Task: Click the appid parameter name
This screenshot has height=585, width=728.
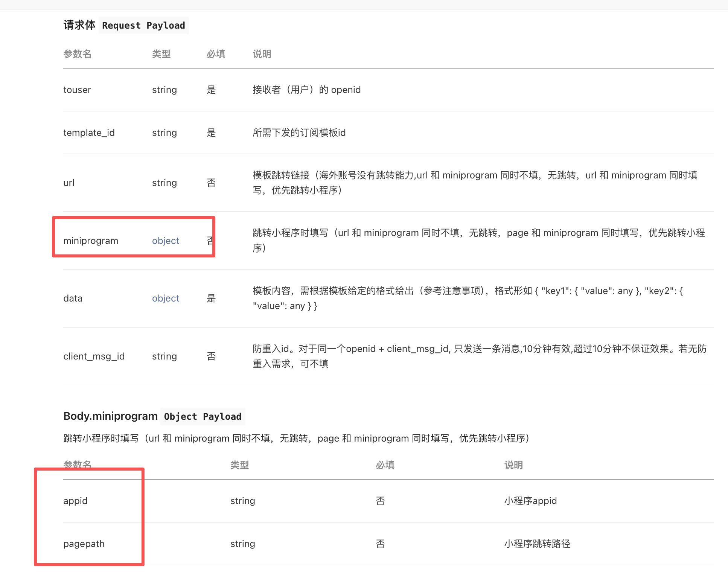Action: pyautogui.click(x=75, y=501)
